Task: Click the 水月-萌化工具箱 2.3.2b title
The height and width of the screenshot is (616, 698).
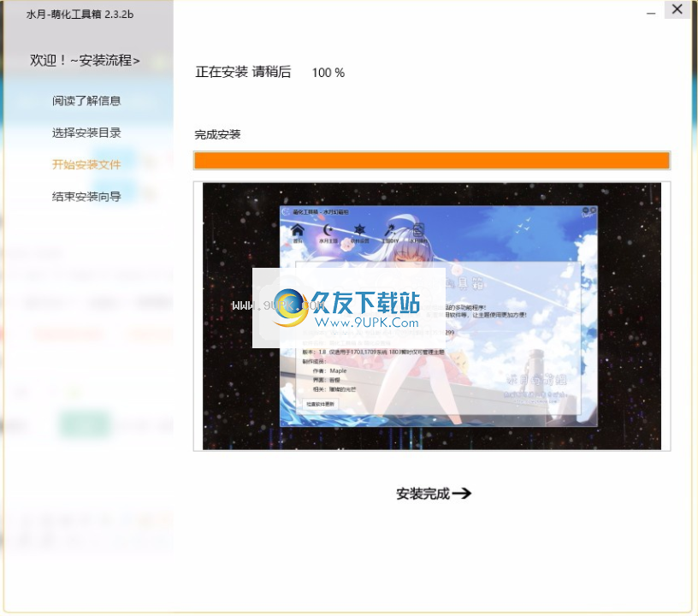Action: click(x=80, y=15)
